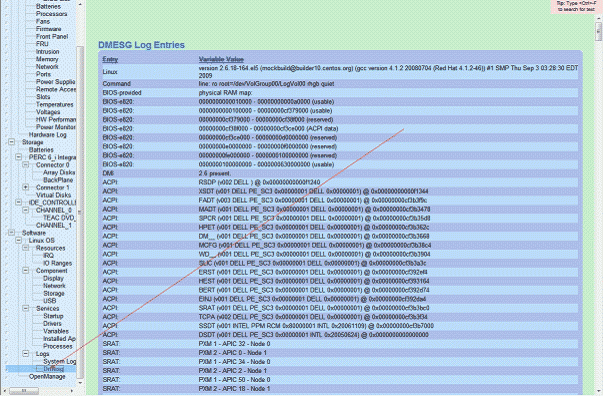The width and height of the screenshot is (603, 396).
Task: Click the main page vertical scrollbar
Action: click(598, 32)
